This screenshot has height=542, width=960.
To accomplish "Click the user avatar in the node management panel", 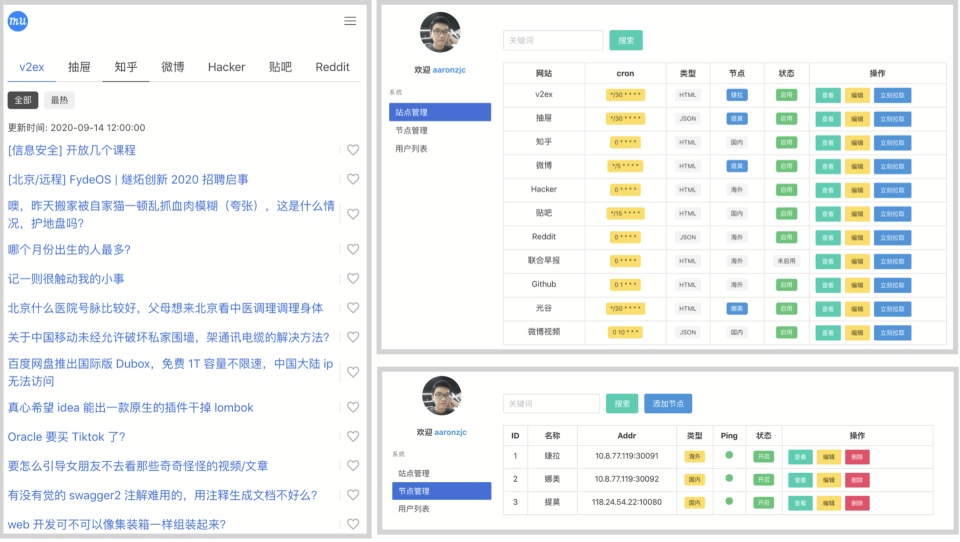I will 441,396.
